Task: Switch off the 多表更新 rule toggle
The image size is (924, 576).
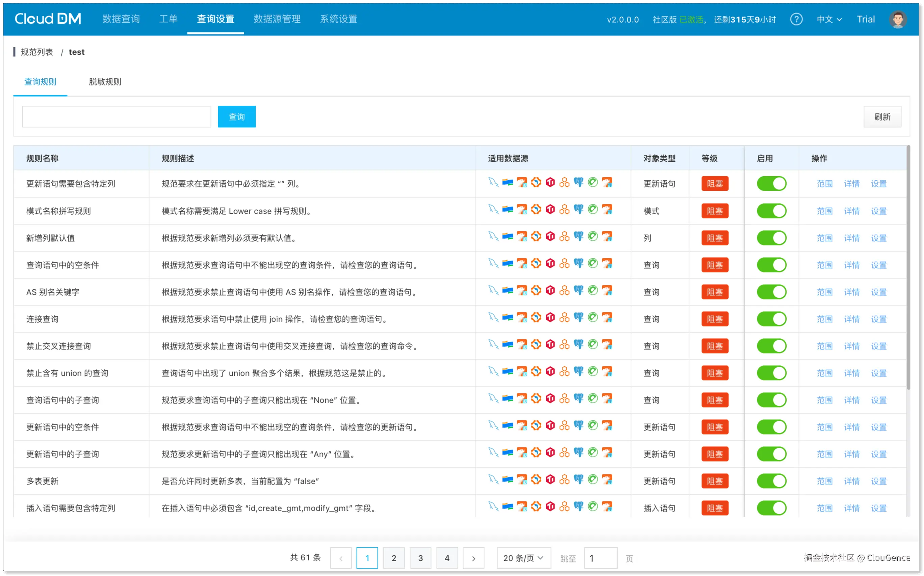Action: (771, 481)
